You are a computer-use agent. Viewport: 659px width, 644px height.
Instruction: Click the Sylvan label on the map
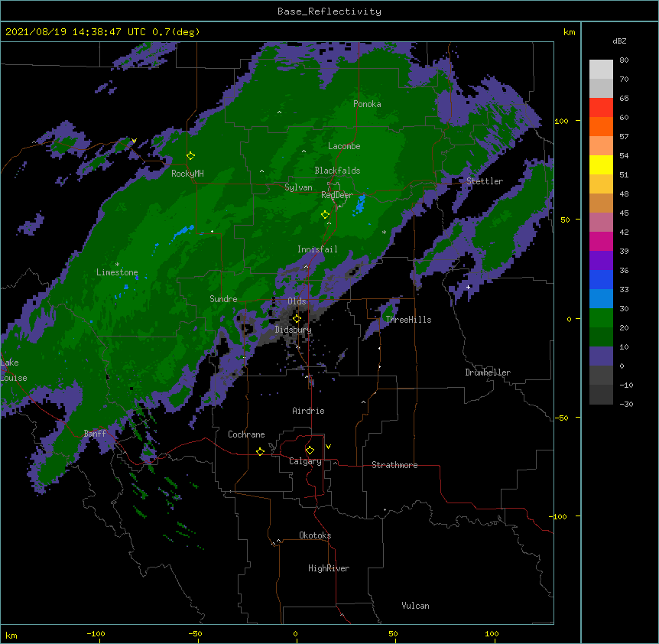[x=298, y=187]
